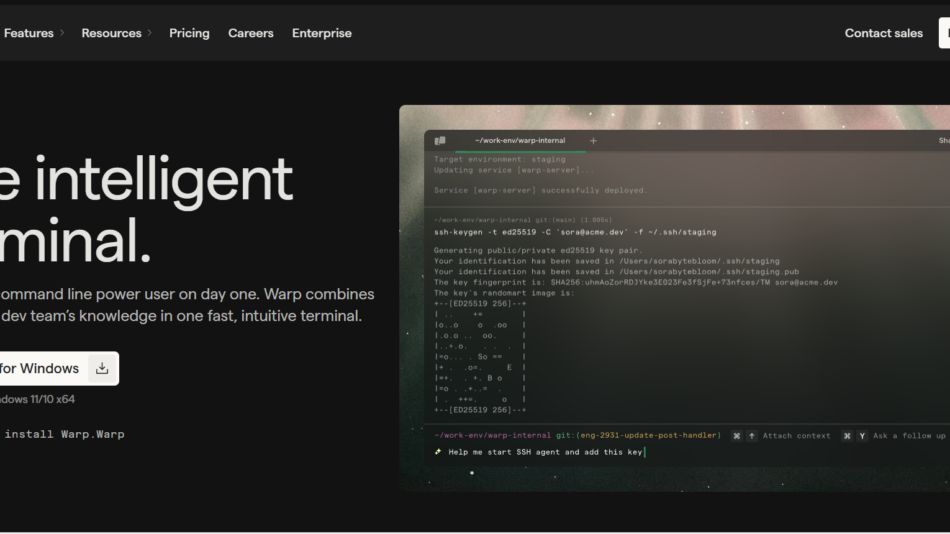Navigate to the Enterprise page
Viewport: 950px width, 534px height.
pyautogui.click(x=322, y=33)
